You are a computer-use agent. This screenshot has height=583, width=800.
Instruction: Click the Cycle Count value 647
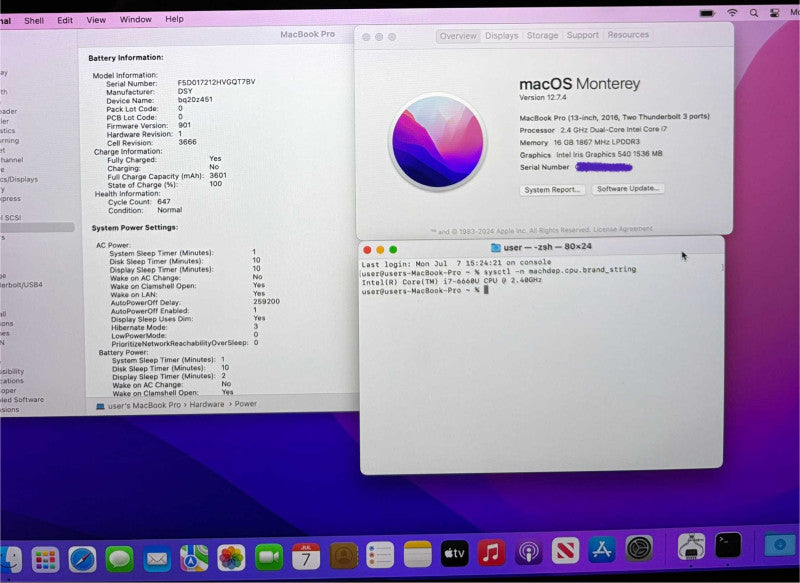click(164, 201)
